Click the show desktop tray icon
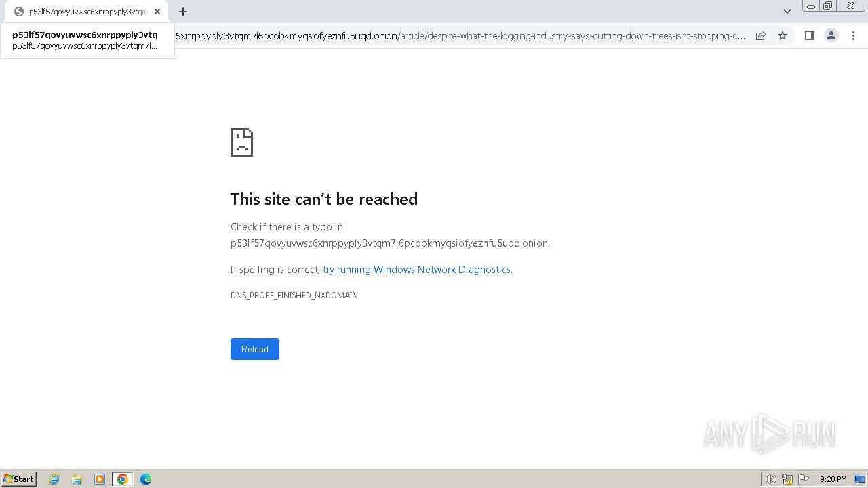This screenshot has width=868, height=488. point(860,479)
